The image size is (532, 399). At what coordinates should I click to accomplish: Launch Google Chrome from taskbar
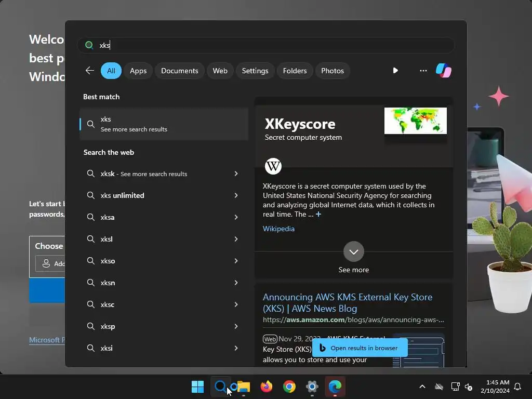click(x=289, y=387)
